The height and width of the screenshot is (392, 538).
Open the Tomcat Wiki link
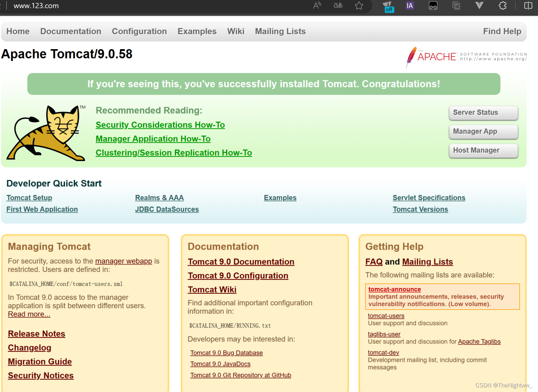(x=212, y=290)
